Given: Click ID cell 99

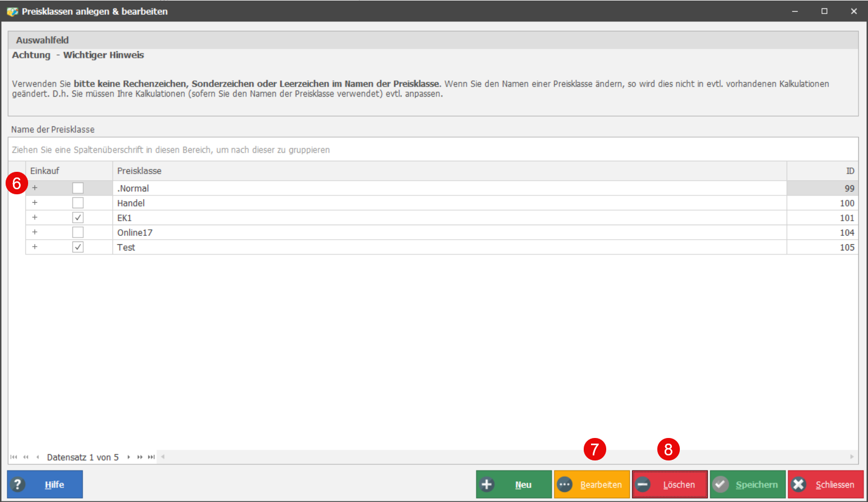Looking at the screenshot, I should pyautogui.click(x=822, y=188).
